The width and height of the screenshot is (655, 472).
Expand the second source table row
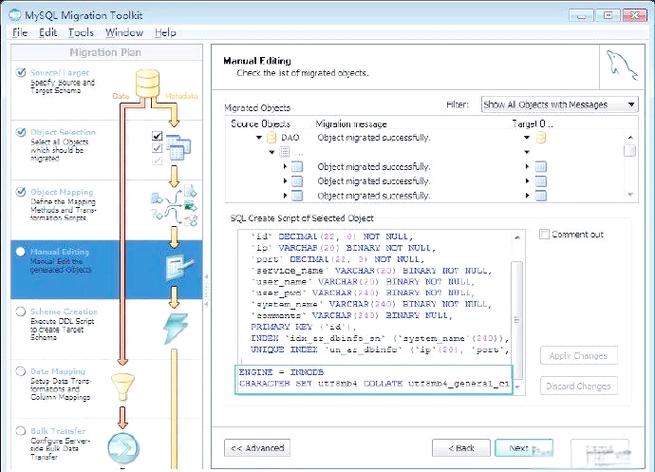(285, 181)
